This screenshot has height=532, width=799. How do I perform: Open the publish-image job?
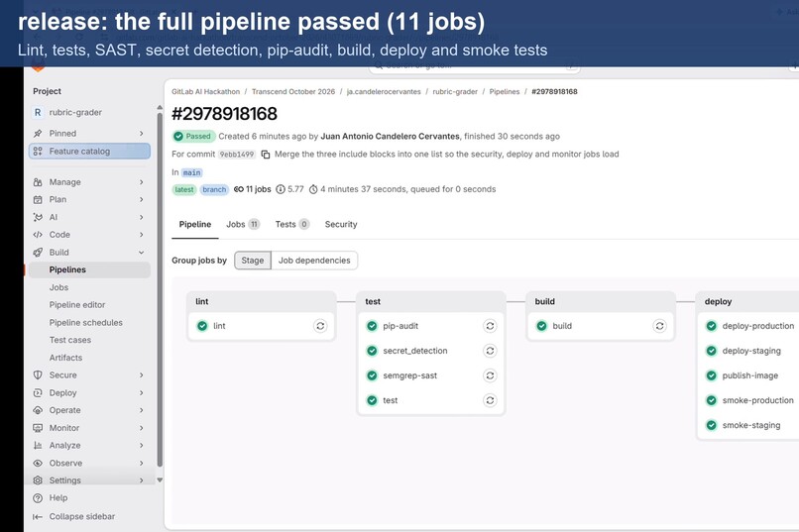point(750,375)
